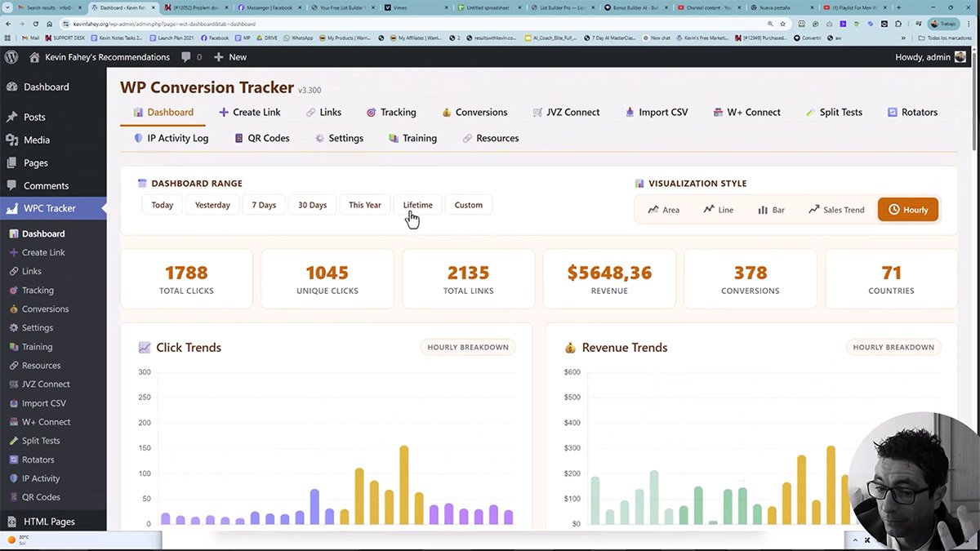The image size is (980, 551).
Task: Expand the tab search chevron in Chrome
Action: (8, 7)
